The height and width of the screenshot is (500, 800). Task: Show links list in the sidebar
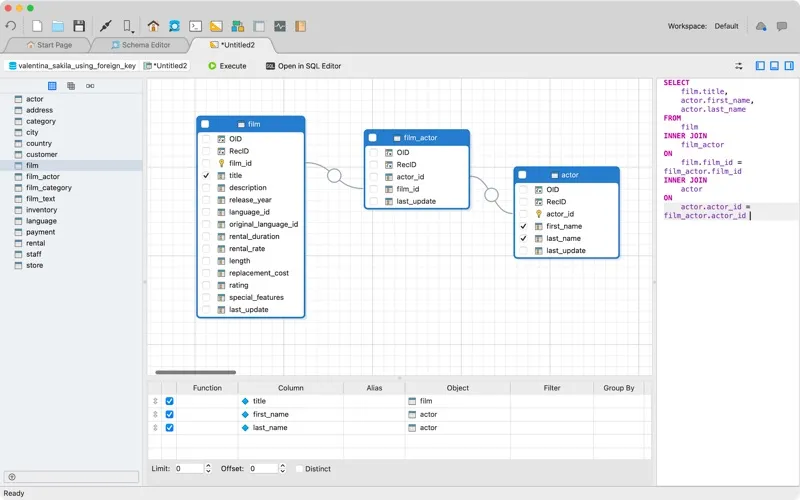90,86
